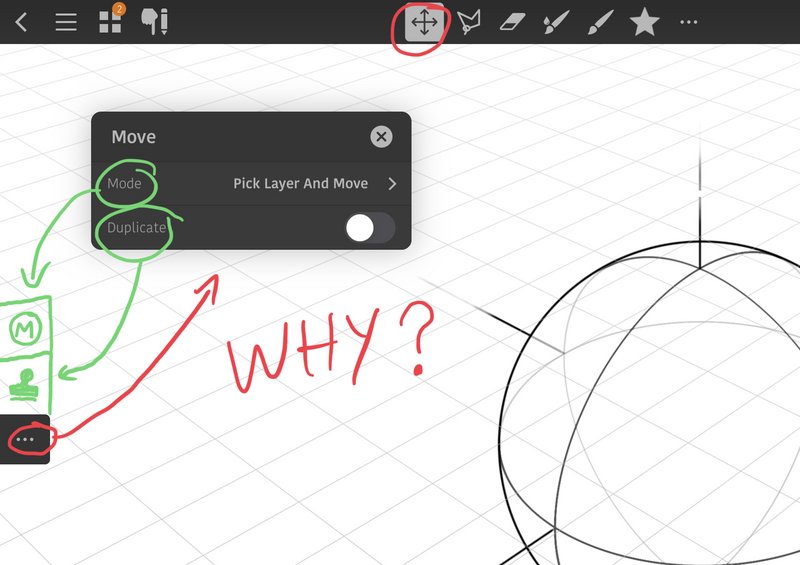Close the Move panel
Image resolution: width=800 pixels, height=565 pixels.
(381, 137)
